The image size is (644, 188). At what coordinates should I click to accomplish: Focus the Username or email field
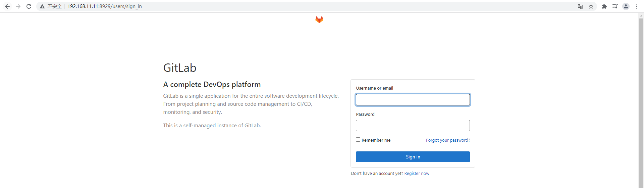pos(413,100)
